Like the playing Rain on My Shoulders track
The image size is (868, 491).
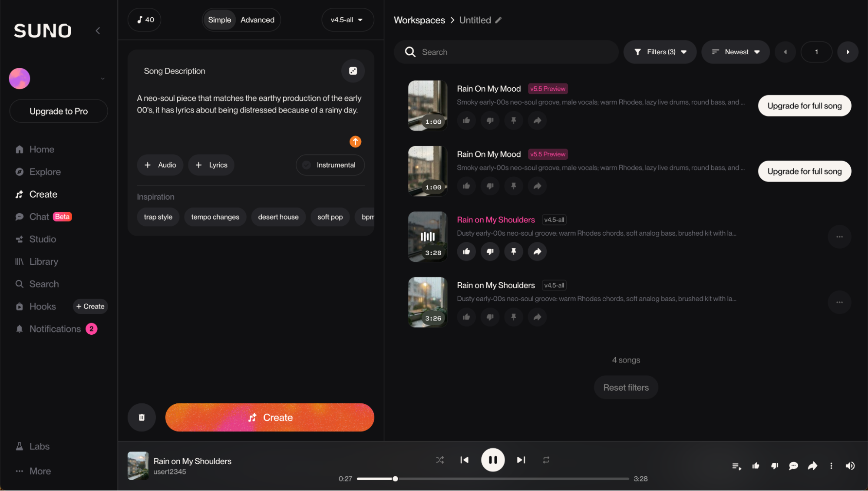coord(466,251)
